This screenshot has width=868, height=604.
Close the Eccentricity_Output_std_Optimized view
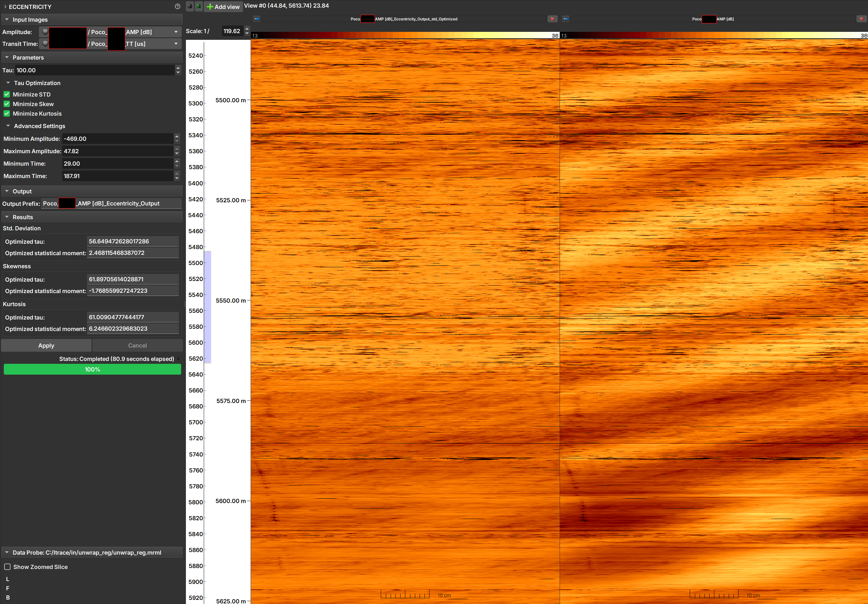point(552,19)
